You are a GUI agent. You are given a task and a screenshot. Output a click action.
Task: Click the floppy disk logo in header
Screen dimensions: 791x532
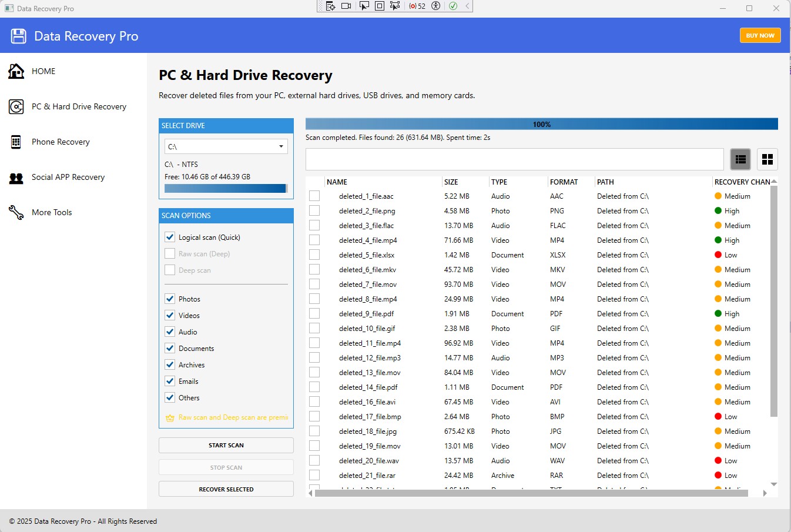[x=19, y=36]
